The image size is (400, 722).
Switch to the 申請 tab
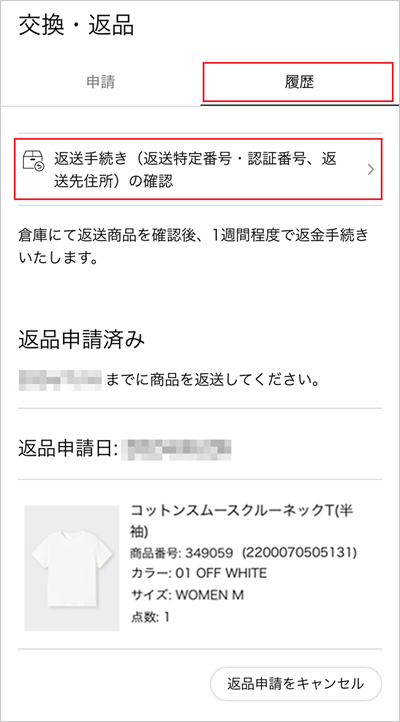(100, 83)
